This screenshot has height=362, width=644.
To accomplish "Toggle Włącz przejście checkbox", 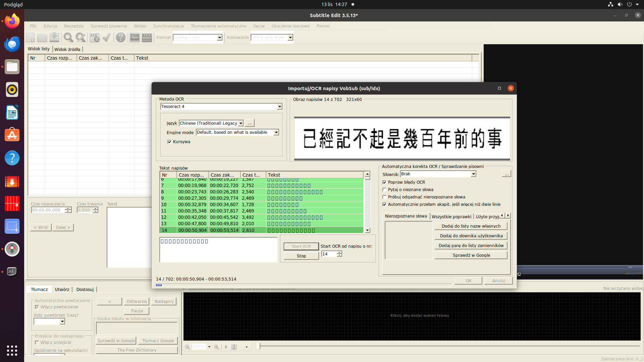I will (37, 343).
